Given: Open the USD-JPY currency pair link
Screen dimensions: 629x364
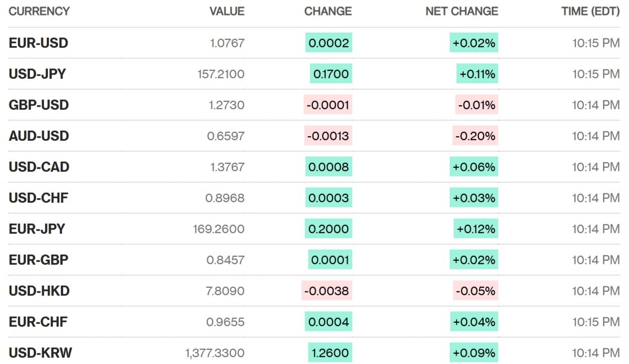Looking at the screenshot, I should (x=37, y=74).
